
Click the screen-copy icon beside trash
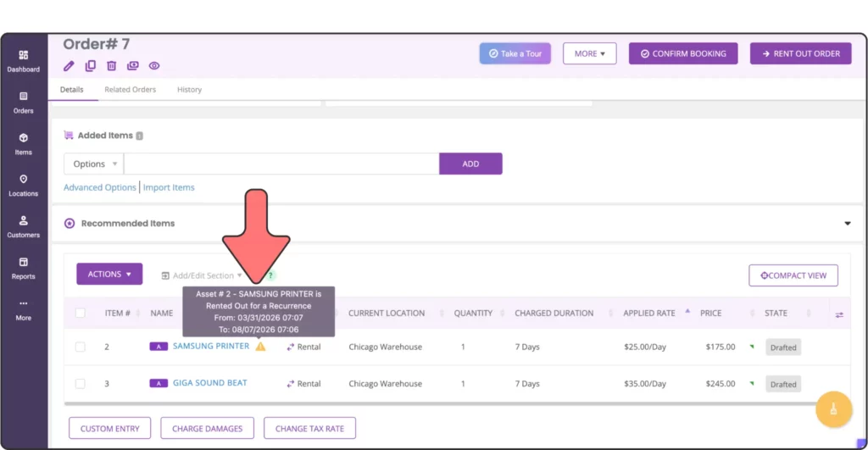point(133,66)
